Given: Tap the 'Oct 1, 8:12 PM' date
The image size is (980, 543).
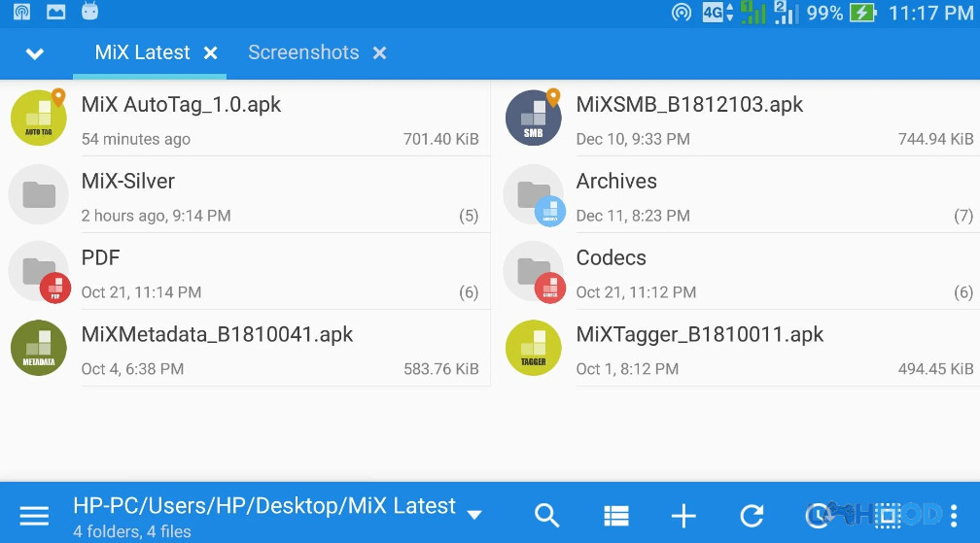Looking at the screenshot, I should [x=627, y=369].
